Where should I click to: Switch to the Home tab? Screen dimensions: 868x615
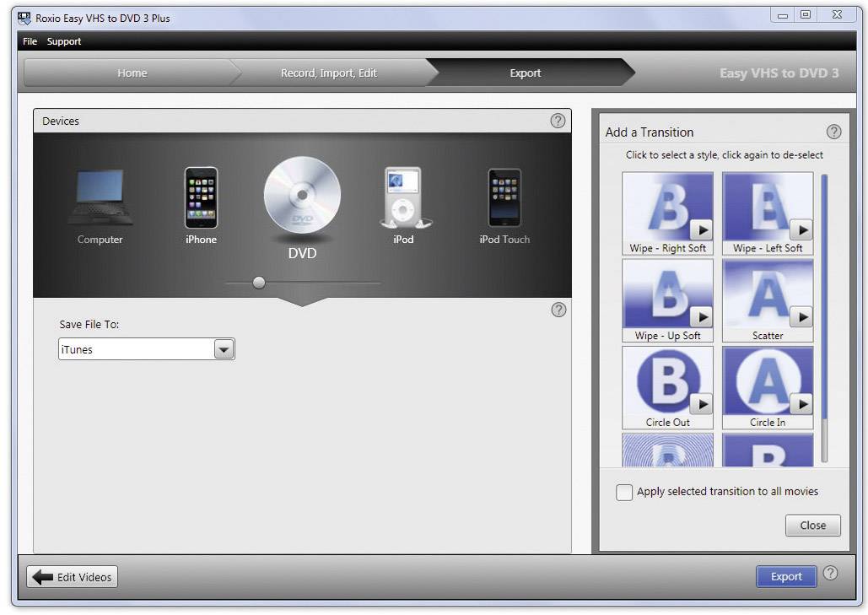132,73
